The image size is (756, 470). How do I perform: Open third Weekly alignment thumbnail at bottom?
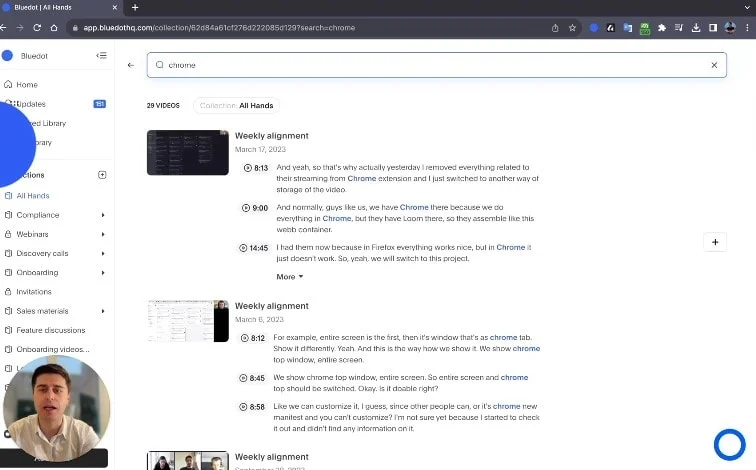point(188,460)
